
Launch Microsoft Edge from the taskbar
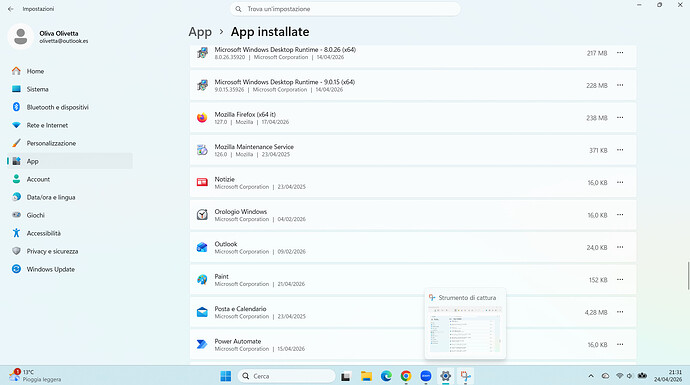pyautogui.click(x=386, y=376)
